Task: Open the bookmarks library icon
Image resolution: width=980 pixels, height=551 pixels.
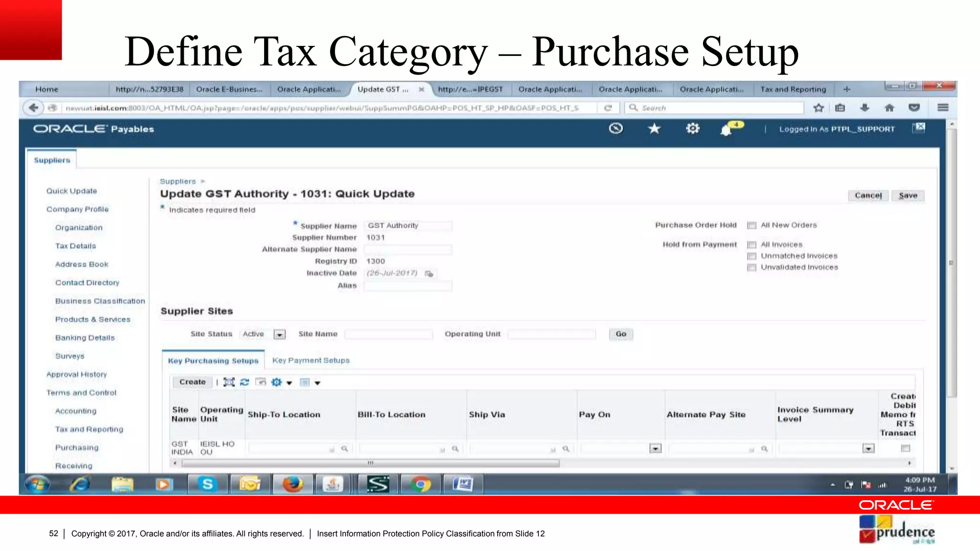Action: [x=840, y=108]
